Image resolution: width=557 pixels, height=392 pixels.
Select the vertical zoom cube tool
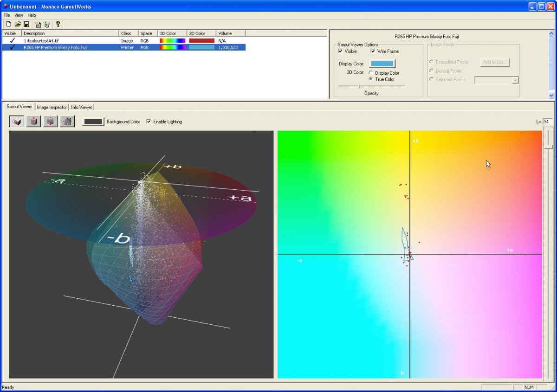(x=50, y=122)
